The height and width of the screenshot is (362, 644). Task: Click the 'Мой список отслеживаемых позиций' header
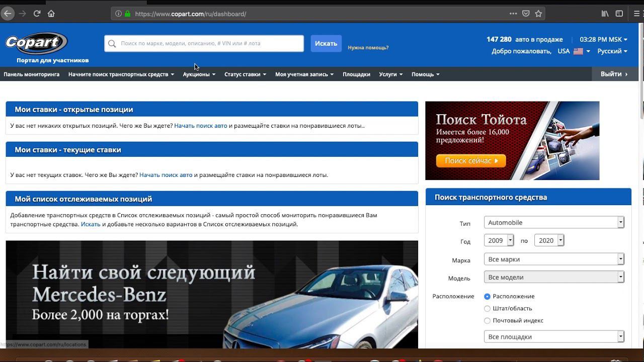click(212, 199)
